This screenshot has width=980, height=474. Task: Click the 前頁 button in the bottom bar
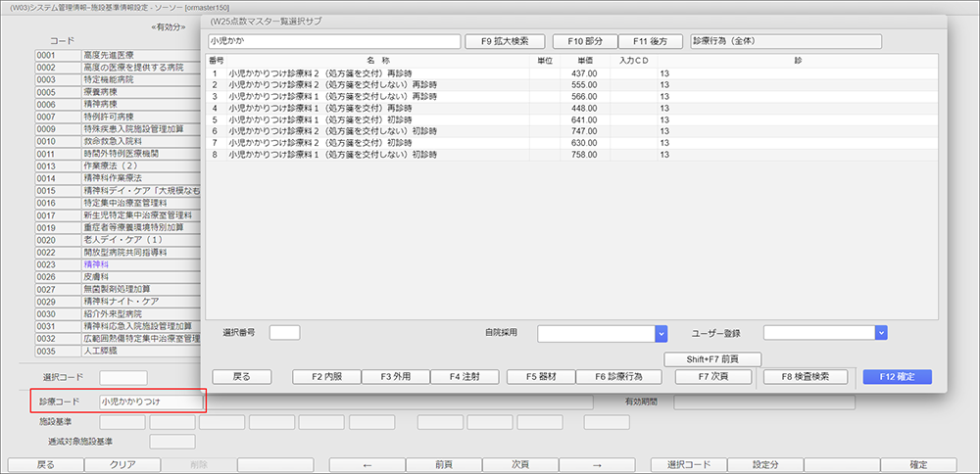click(444, 465)
